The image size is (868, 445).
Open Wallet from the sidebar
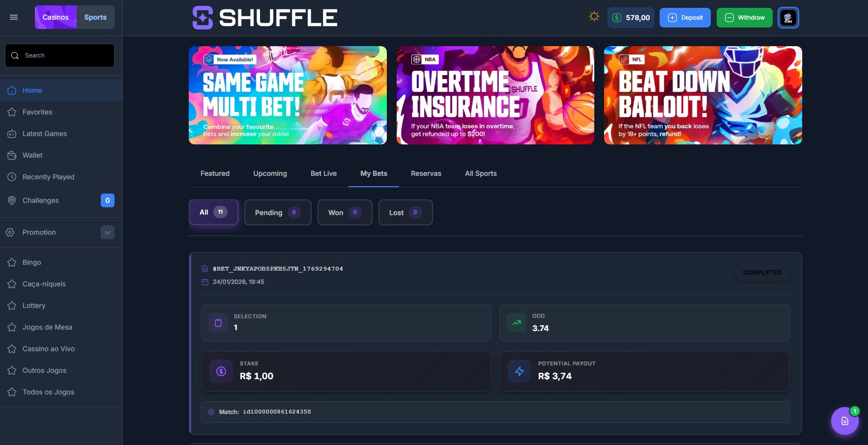click(32, 155)
